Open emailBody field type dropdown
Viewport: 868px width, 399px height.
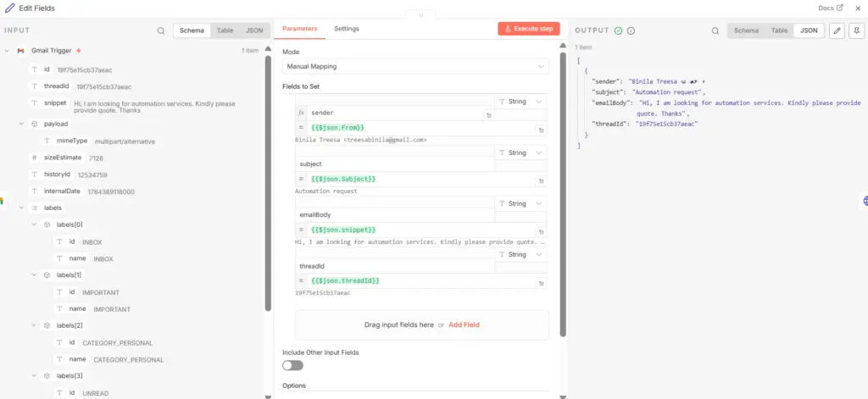pyautogui.click(x=520, y=203)
